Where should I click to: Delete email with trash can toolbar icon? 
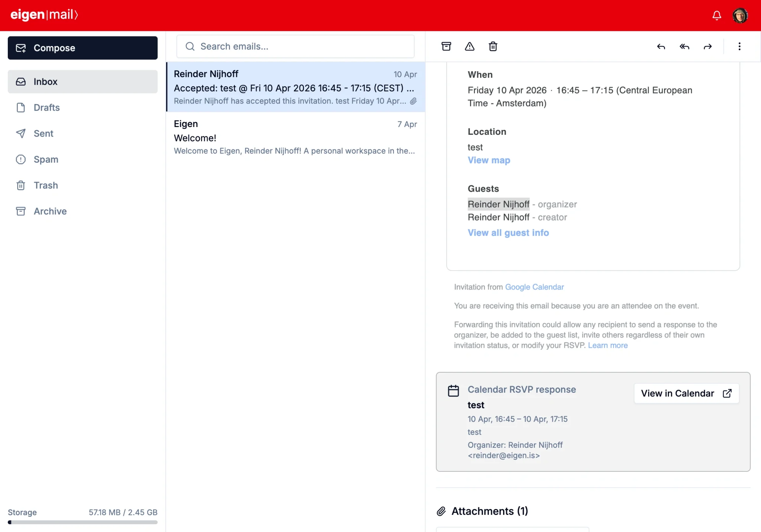493,46
